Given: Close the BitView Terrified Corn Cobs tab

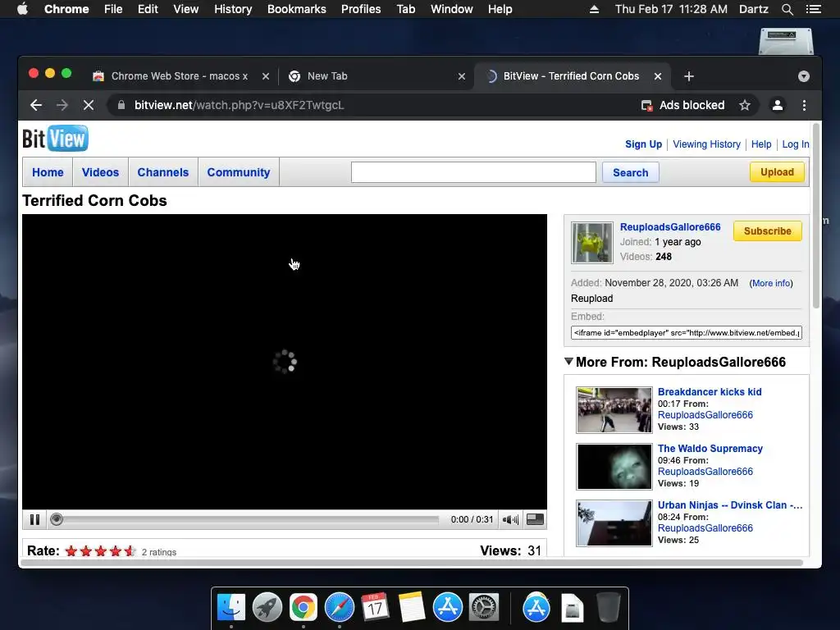Looking at the screenshot, I should point(658,76).
